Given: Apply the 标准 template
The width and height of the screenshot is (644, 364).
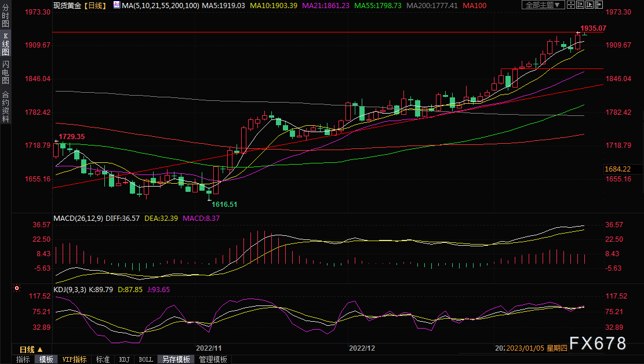Looking at the screenshot, I should click(x=103, y=359).
